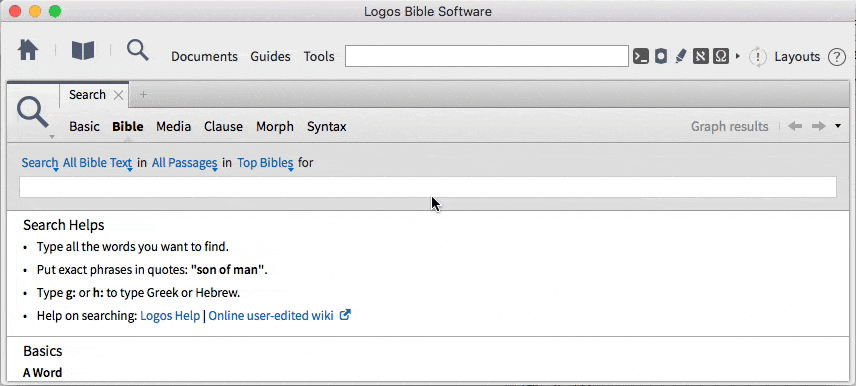The image size is (856, 386).
Task: Click the highlighter pen shortcut icon
Action: (681, 56)
